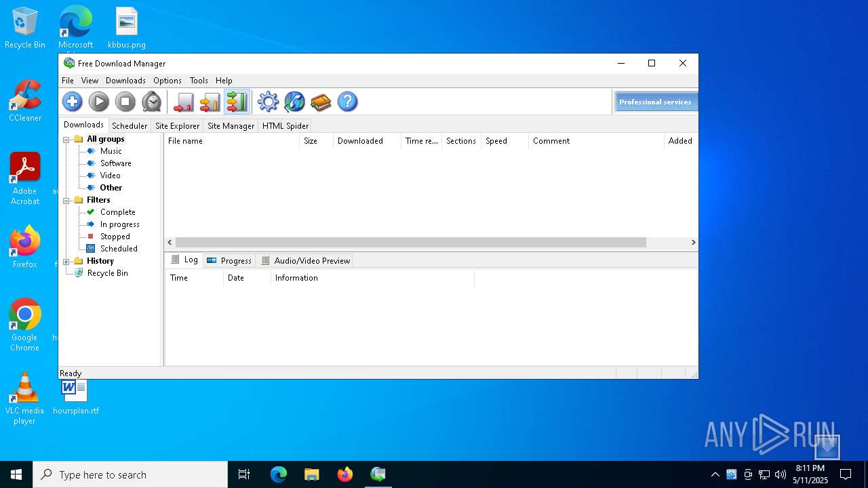Open the Options menu
The image size is (868, 488).
167,80
